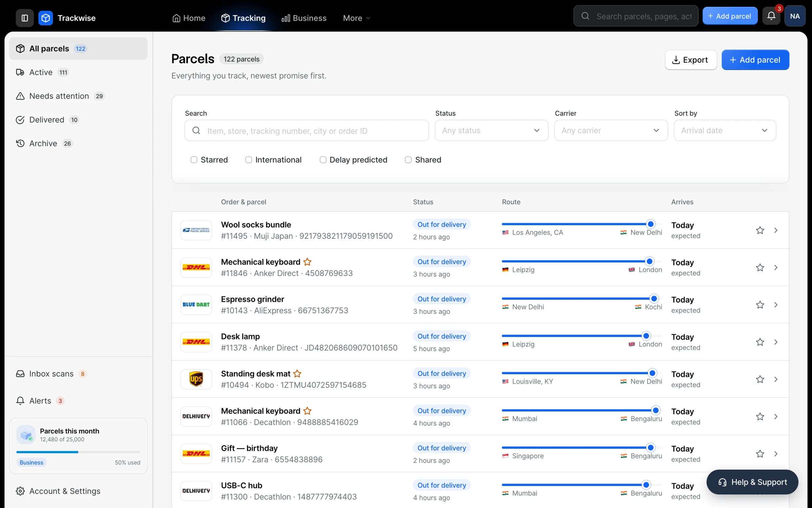The height and width of the screenshot is (508, 812).
Task: Open the notifications bell in header
Action: tap(771, 16)
